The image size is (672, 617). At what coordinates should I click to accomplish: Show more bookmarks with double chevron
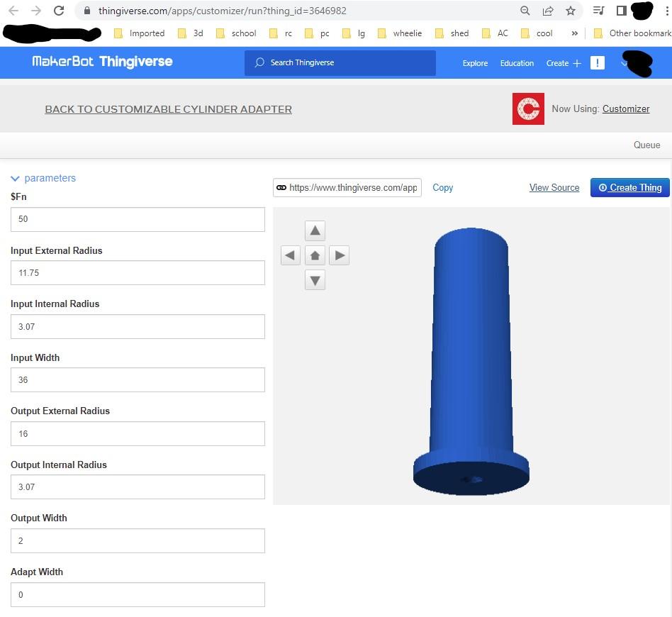[574, 33]
